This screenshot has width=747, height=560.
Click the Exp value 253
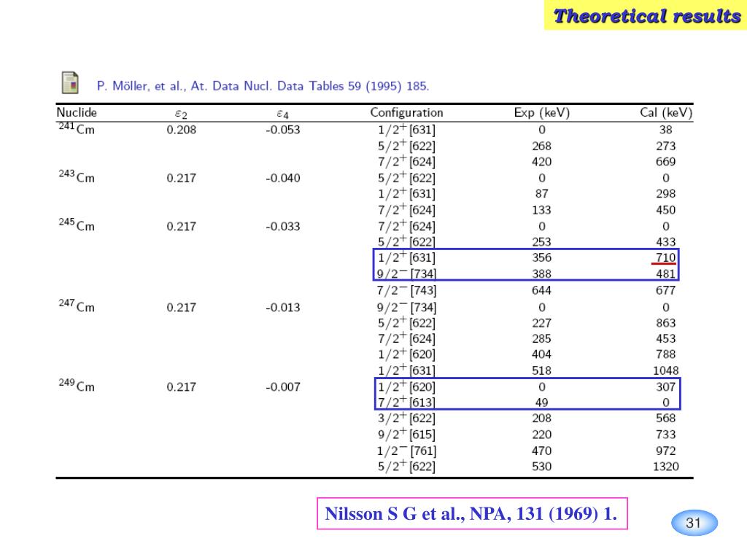pos(542,242)
